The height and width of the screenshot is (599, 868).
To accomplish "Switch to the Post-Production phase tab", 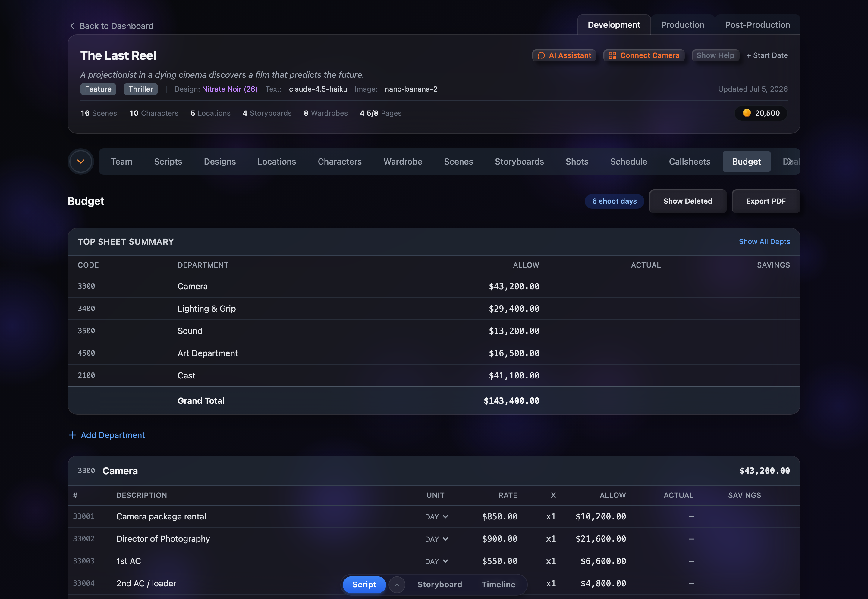I will pos(757,25).
